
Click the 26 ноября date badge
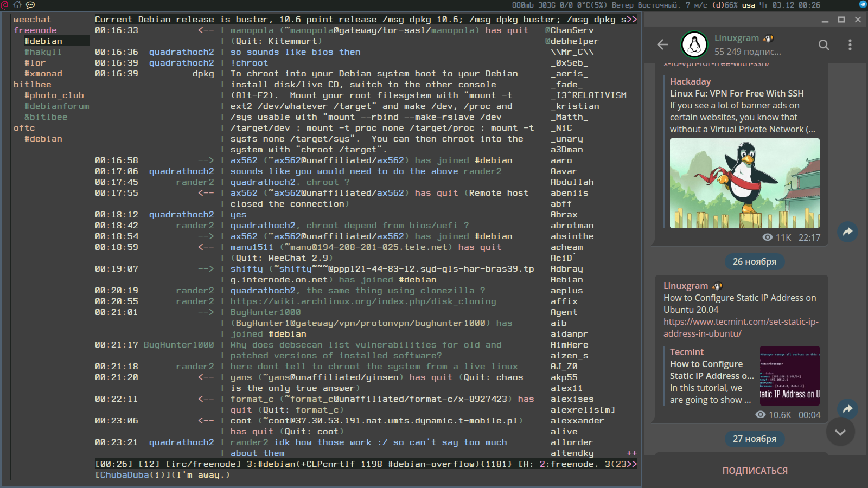755,261
